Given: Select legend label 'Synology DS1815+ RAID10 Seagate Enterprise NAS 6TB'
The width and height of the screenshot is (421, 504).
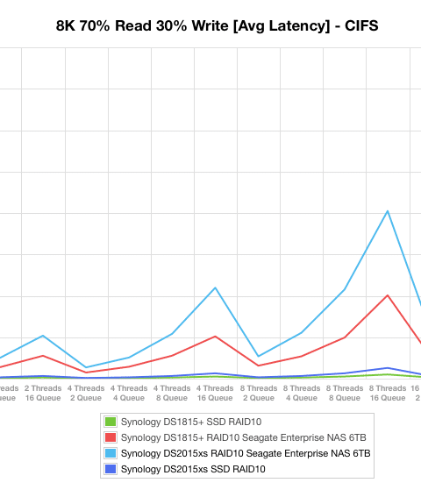Looking at the screenshot, I should pos(244,437).
